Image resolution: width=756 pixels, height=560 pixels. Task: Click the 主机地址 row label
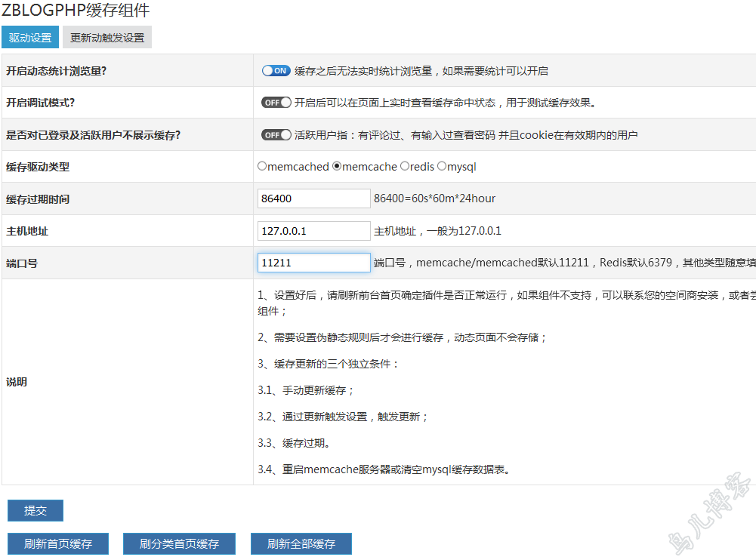(27, 232)
